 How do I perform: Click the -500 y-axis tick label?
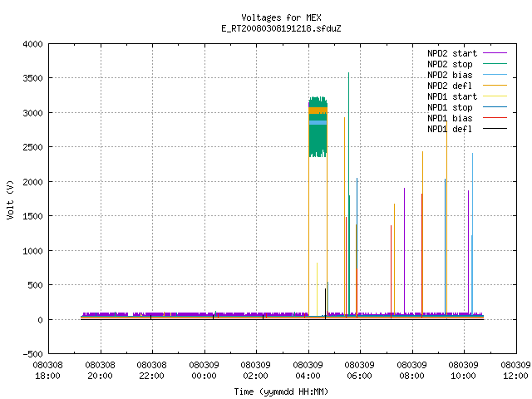(32, 354)
